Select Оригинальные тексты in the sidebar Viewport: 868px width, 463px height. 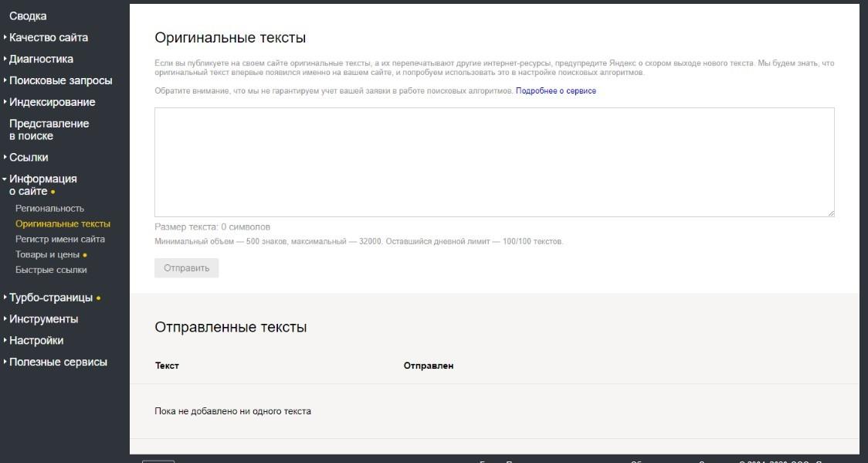(x=63, y=224)
